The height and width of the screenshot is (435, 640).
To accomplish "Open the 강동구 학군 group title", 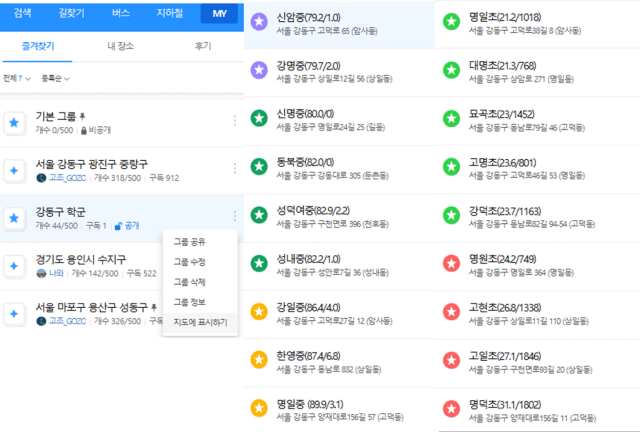I will pos(60,212).
